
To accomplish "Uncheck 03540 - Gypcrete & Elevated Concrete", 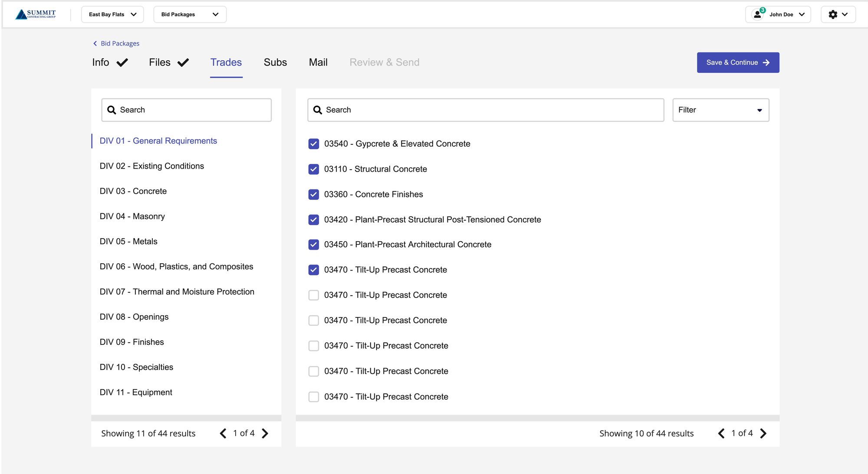I will pyautogui.click(x=313, y=144).
